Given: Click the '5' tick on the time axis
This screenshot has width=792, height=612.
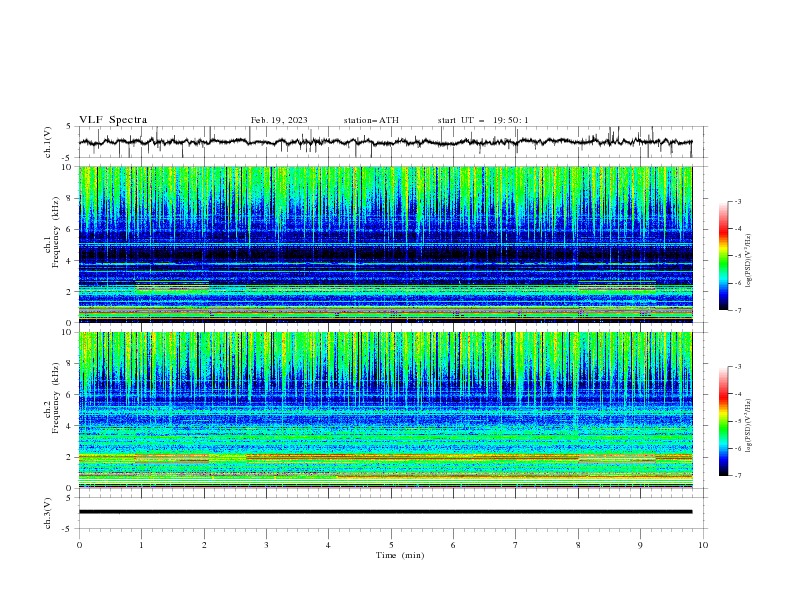Looking at the screenshot, I should (391, 545).
